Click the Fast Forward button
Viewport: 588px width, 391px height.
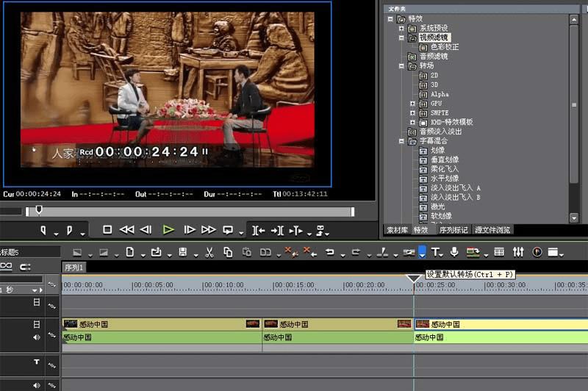[x=209, y=230]
